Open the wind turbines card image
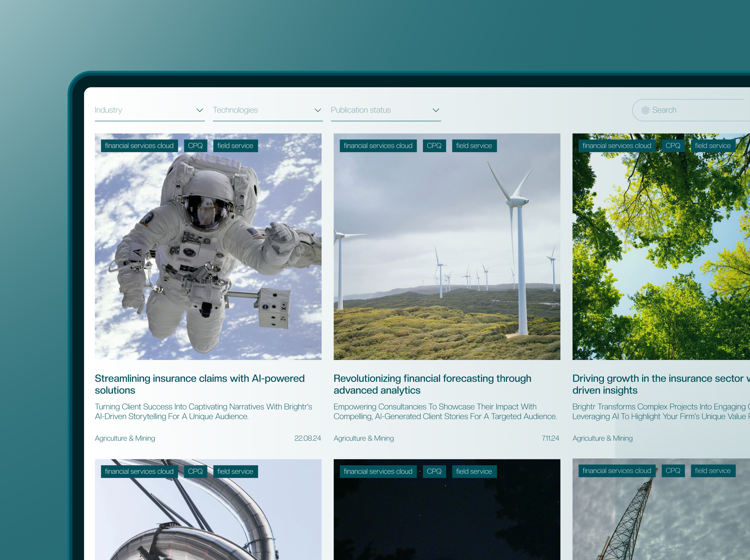 point(446,251)
